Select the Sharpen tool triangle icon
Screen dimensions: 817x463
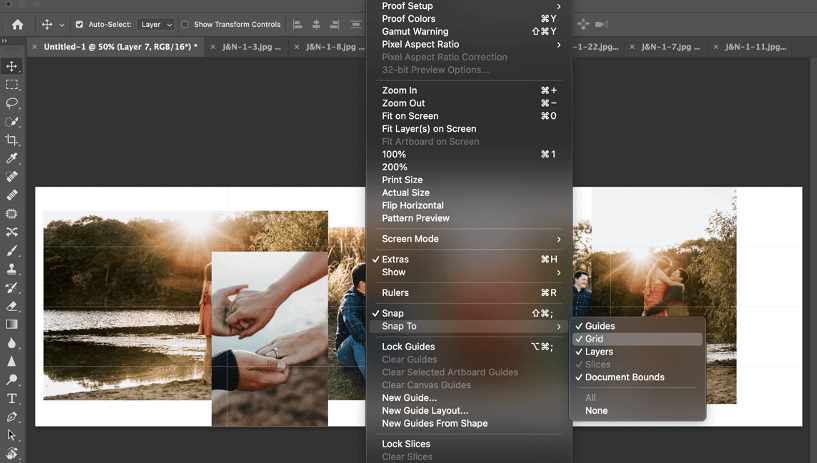pos(11,361)
